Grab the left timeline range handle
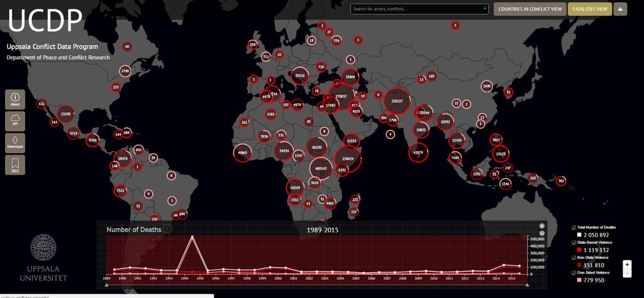Image resolution: width=644 pixels, height=298 pixels. (107, 284)
